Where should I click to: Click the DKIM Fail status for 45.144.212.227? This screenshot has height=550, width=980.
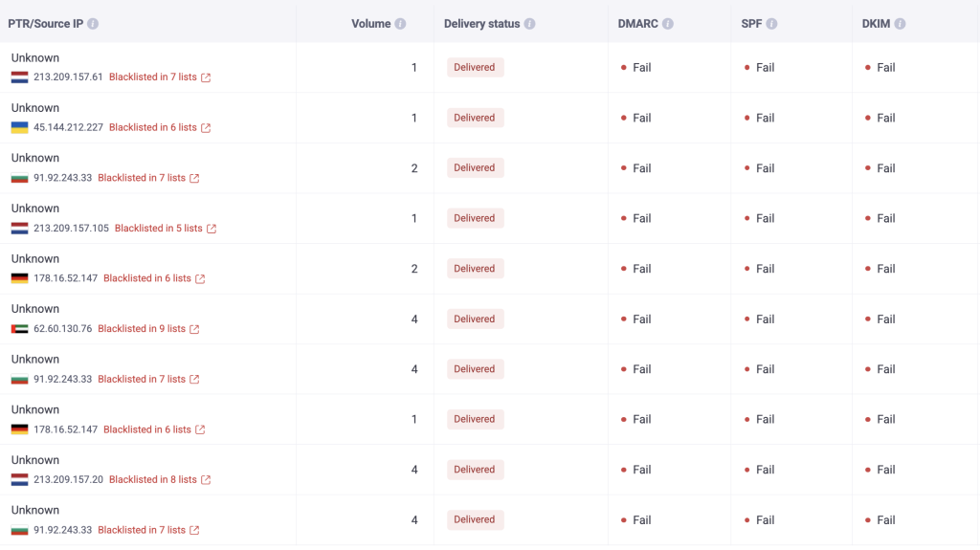coord(880,118)
